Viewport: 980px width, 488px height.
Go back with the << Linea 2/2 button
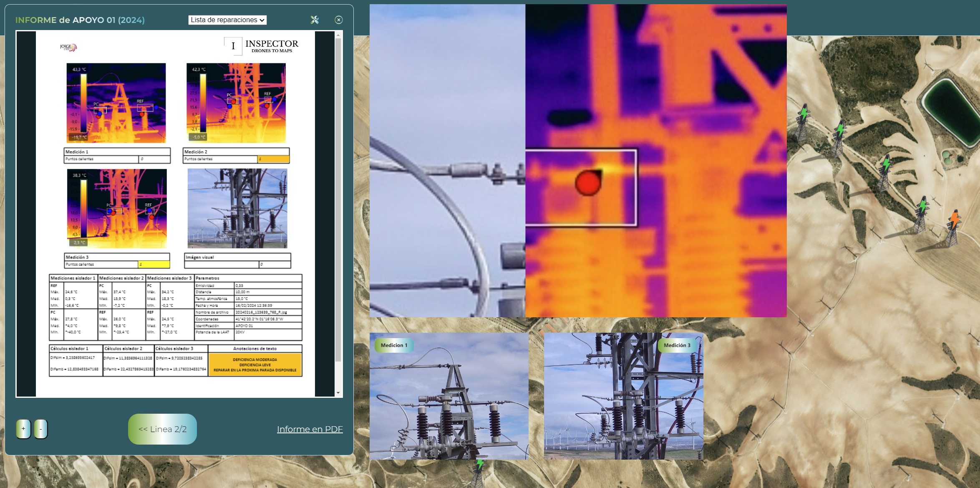coord(162,429)
